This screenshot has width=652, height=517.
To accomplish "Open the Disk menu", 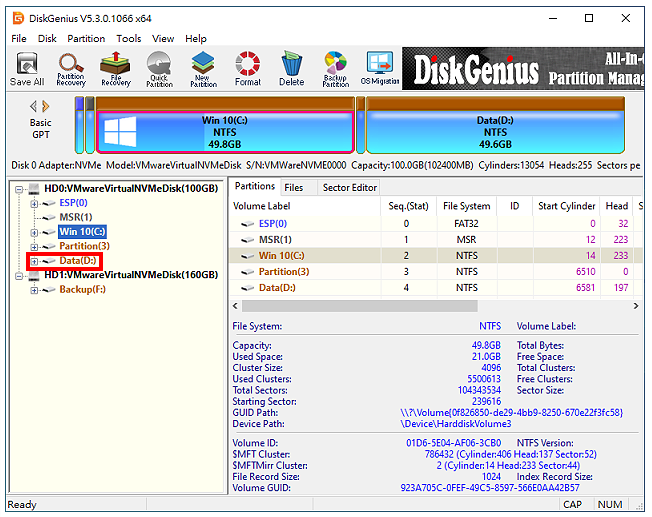I will pyautogui.click(x=47, y=39).
